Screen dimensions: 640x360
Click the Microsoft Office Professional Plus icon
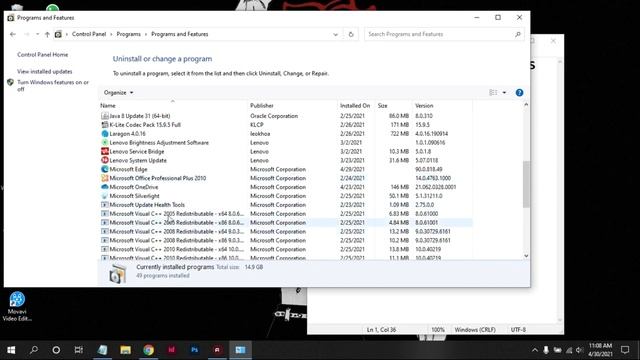(x=104, y=178)
